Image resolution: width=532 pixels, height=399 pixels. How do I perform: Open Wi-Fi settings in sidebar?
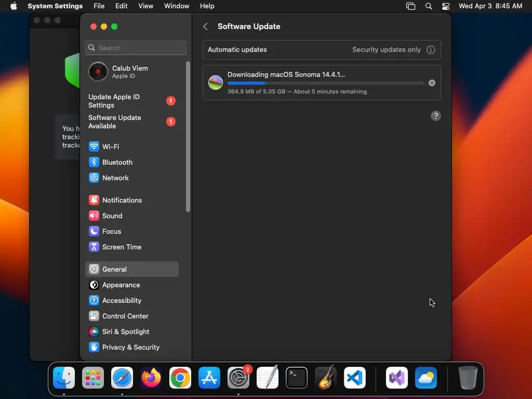[131, 147]
